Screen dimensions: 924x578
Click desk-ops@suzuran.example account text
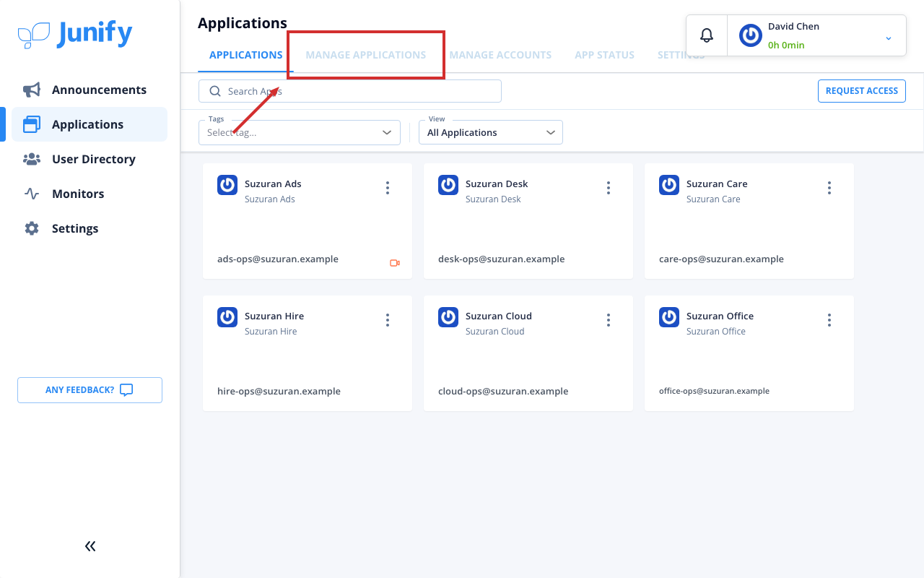[x=502, y=259]
